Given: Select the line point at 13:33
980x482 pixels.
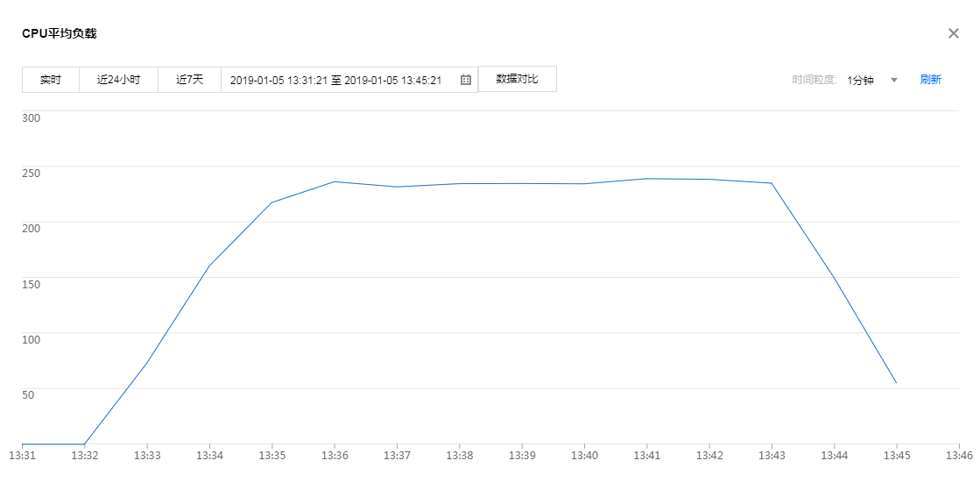Looking at the screenshot, I should pyautogui.click(x=147, y=363).
